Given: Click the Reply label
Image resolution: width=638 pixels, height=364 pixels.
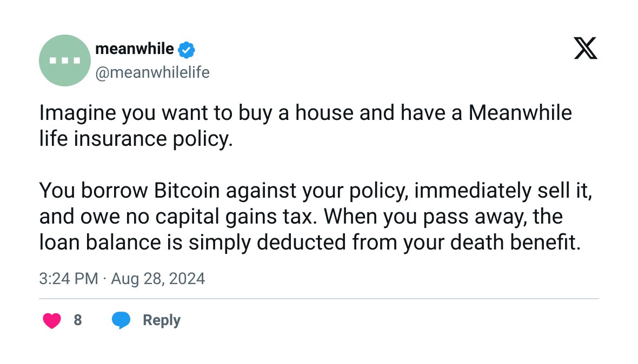Looking at the screenshot, I should click(161, 320).
